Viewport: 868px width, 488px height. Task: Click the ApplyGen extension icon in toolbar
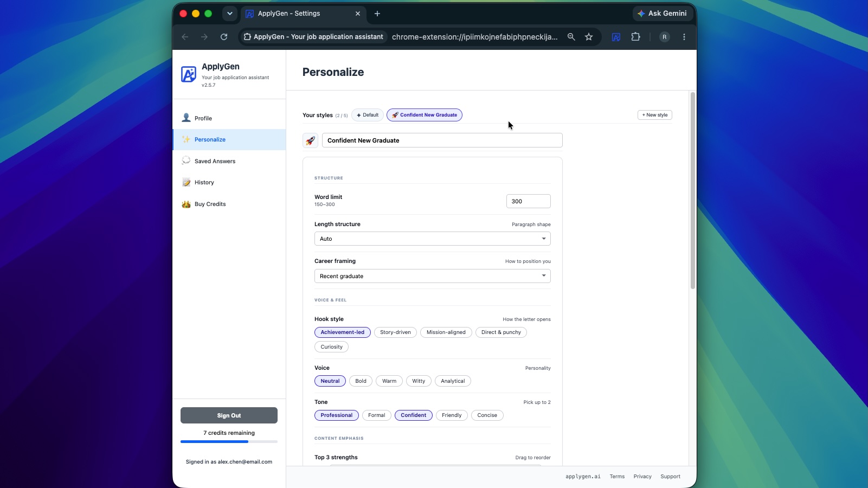coord(616,37)
